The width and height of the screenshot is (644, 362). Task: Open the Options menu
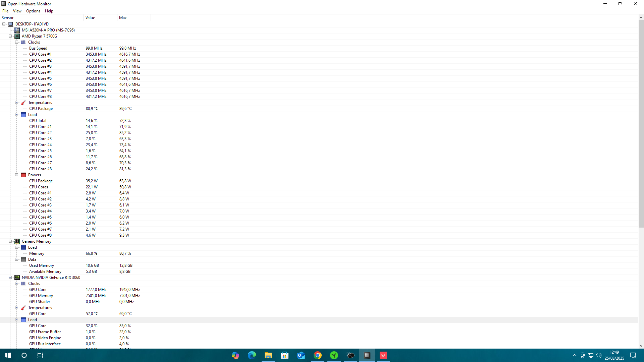point(33,11)
